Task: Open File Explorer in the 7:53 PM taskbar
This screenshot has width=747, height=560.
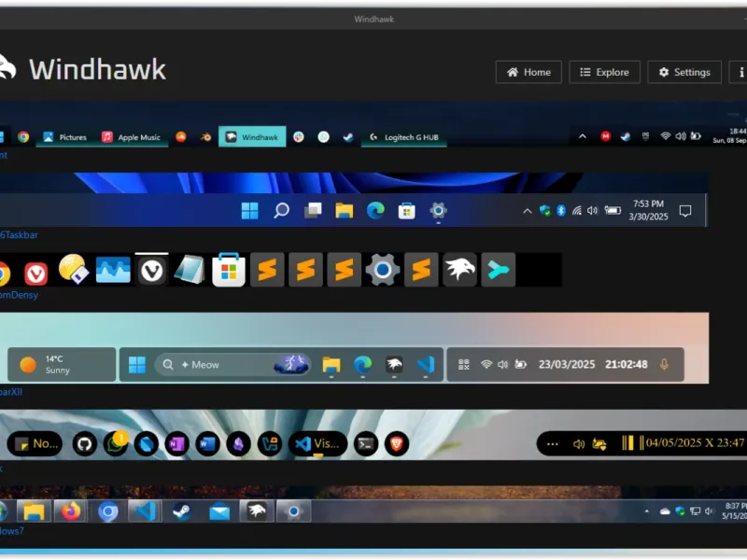Action: 344,211
